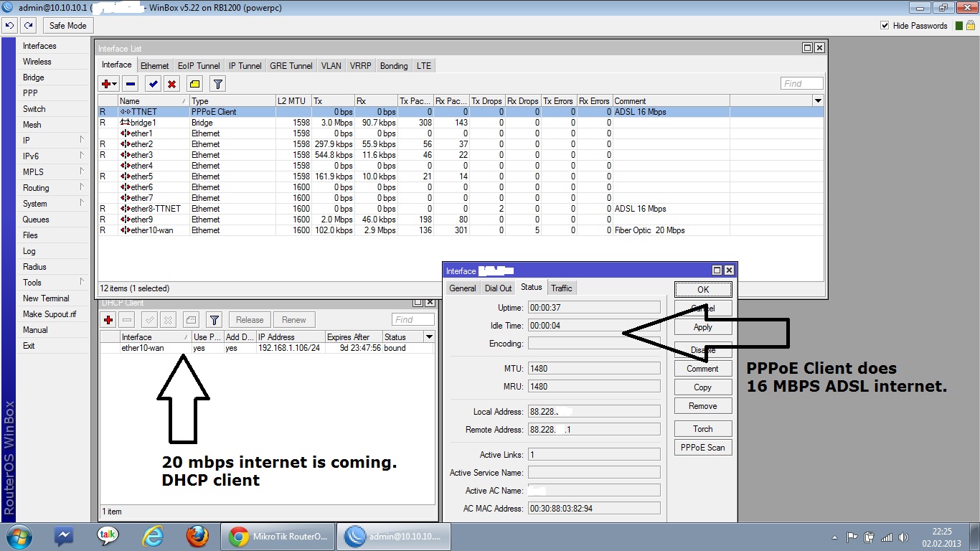
Task: Click the Renew button in DHCP Client
Action: pos(294,320)
